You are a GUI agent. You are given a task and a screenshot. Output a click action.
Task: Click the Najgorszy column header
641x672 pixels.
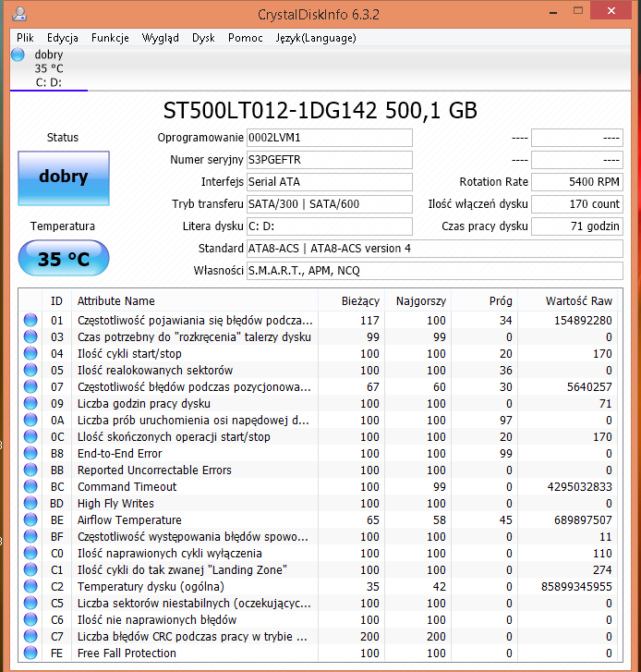click(x=418, y=300)
